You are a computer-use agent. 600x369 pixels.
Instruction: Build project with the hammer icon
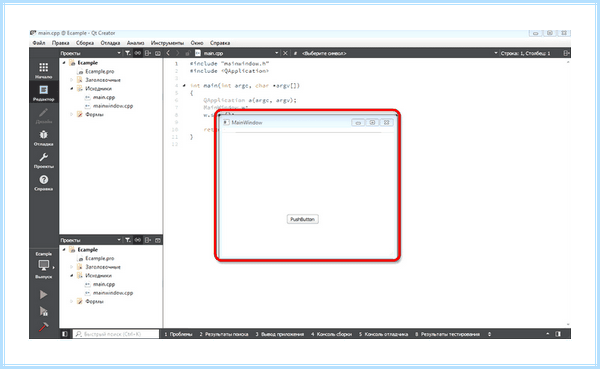click(44, 327)
